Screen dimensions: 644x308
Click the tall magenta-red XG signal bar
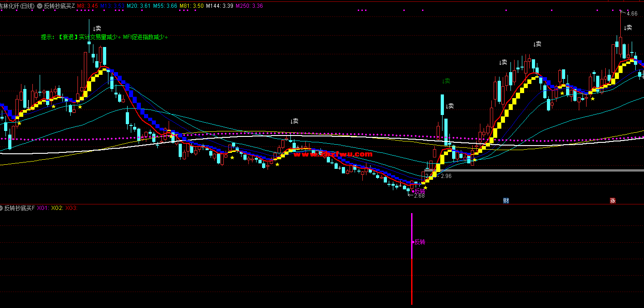(412, 259)
